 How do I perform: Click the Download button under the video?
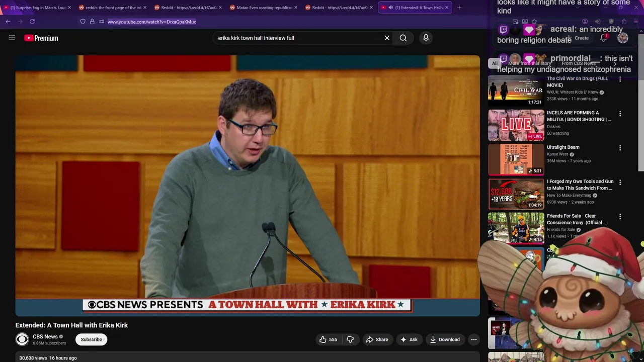coord(445,339)
